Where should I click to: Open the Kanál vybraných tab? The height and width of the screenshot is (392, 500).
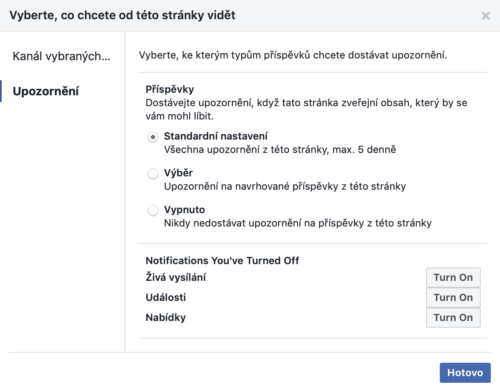tap(61, 56)
